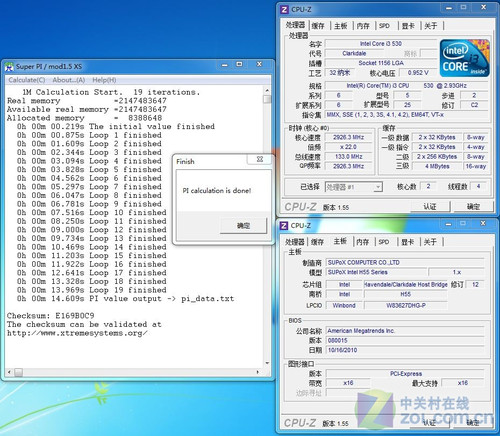
Task: Click 确定 in the Finish dialog
Action: pyautogui.click(x=243, y=226)
